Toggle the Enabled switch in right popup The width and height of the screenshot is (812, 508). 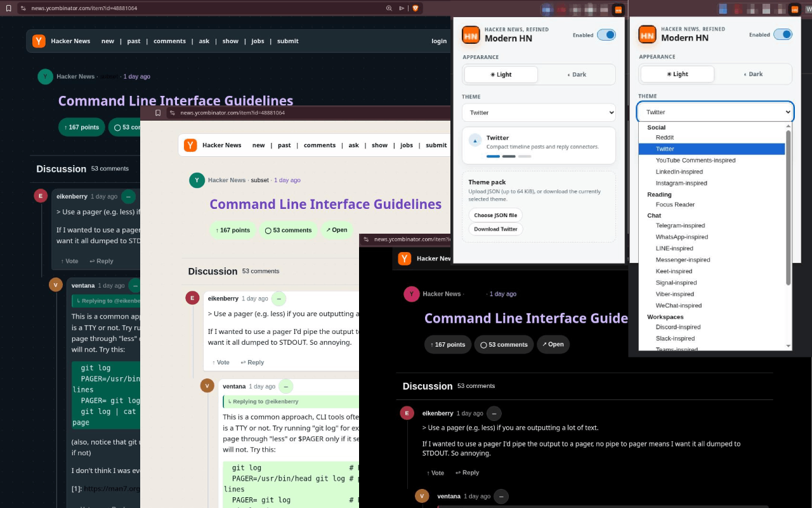pyautogui.click(x=783, y=34)
